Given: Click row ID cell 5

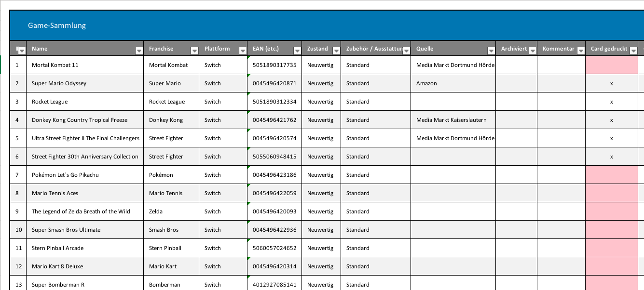Looking at the screenshot, I should (18, 138).
